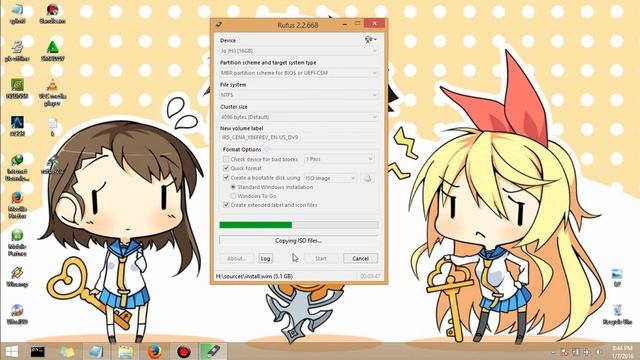Open the bad blocks passes dropdown
640x360 pixels.
tap(339, 159)
